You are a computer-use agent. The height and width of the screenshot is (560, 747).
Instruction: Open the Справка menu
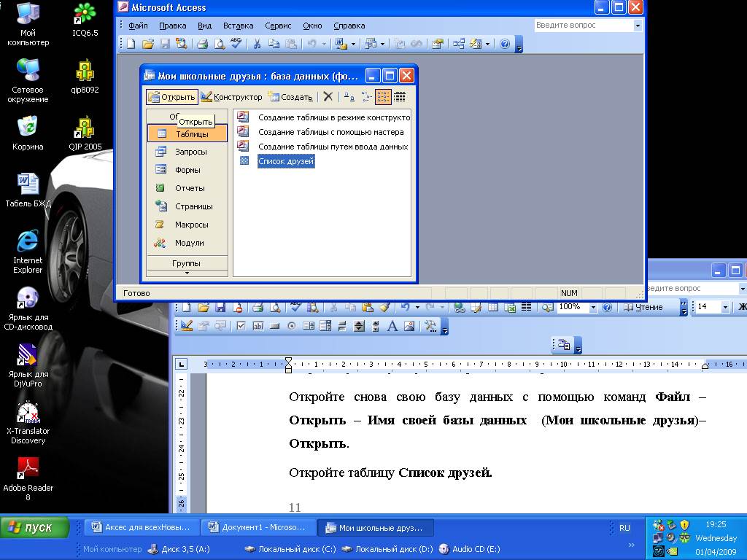[x=349, y=26]
